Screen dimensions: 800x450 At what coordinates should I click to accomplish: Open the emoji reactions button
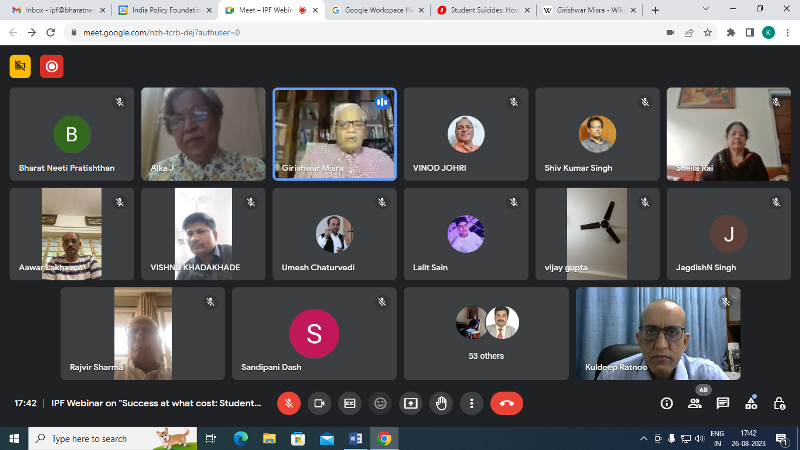(x=380, y=403)
